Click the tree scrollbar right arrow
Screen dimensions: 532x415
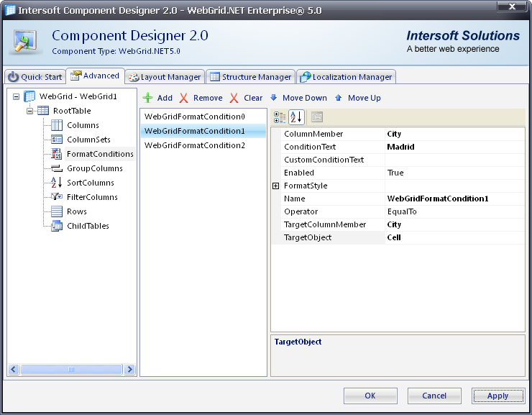point(129,369)
